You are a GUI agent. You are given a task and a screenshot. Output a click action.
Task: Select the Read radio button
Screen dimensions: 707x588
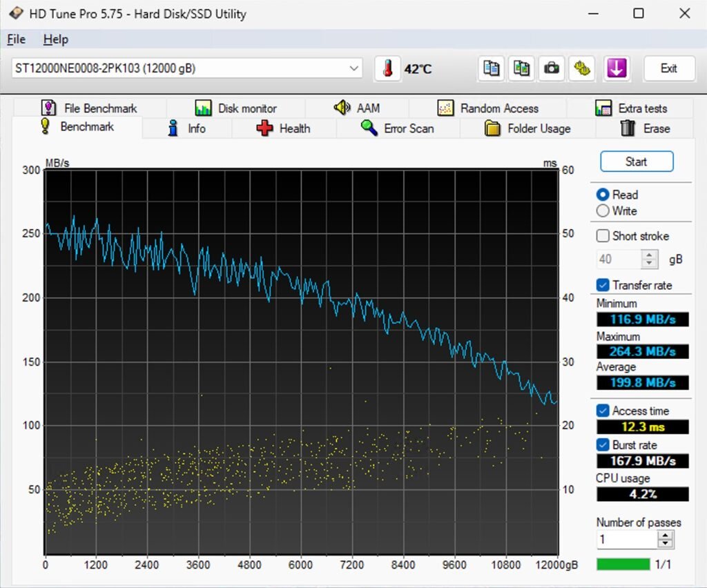click(x=603, y=195)
